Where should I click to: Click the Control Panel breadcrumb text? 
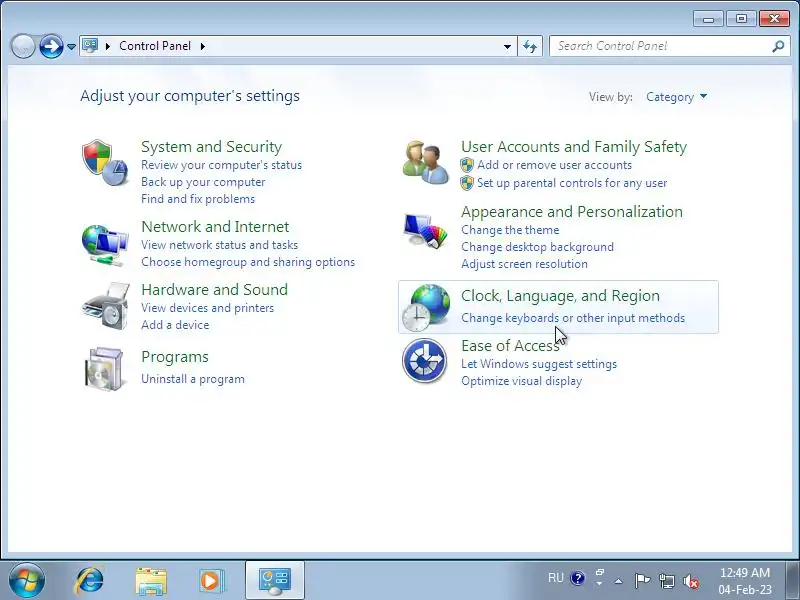(155, 46)
